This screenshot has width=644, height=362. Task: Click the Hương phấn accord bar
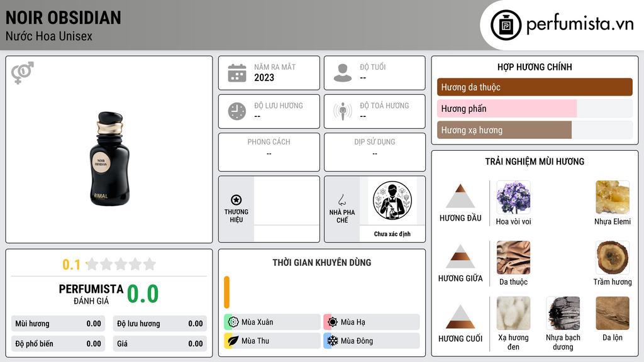(x=535, y=108)
